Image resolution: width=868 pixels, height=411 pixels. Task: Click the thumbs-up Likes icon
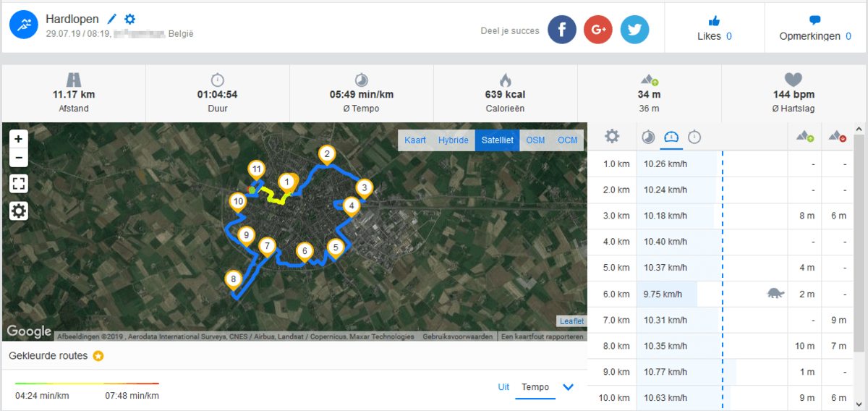coord(714,20)
